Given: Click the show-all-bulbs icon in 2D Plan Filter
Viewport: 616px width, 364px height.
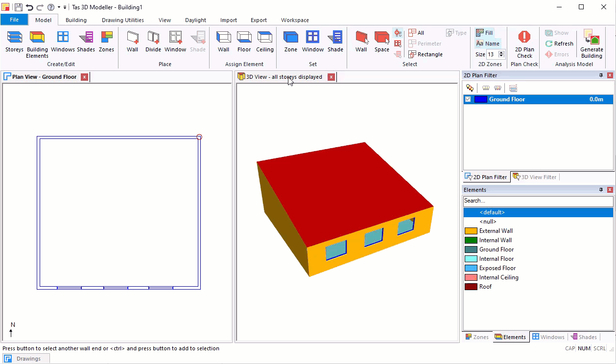Looking at the screenshot, I should pos(470,88).
